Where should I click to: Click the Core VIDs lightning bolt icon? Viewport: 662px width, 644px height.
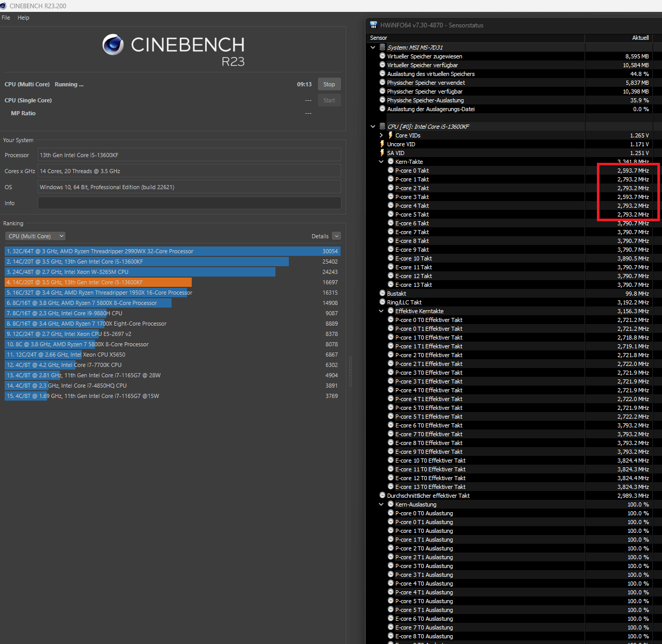[390, 135]
